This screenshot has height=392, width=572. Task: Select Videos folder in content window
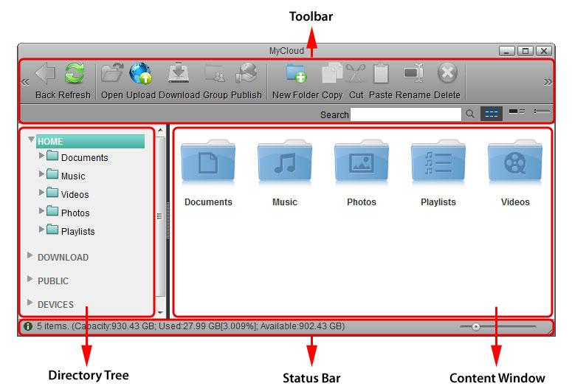515,173
